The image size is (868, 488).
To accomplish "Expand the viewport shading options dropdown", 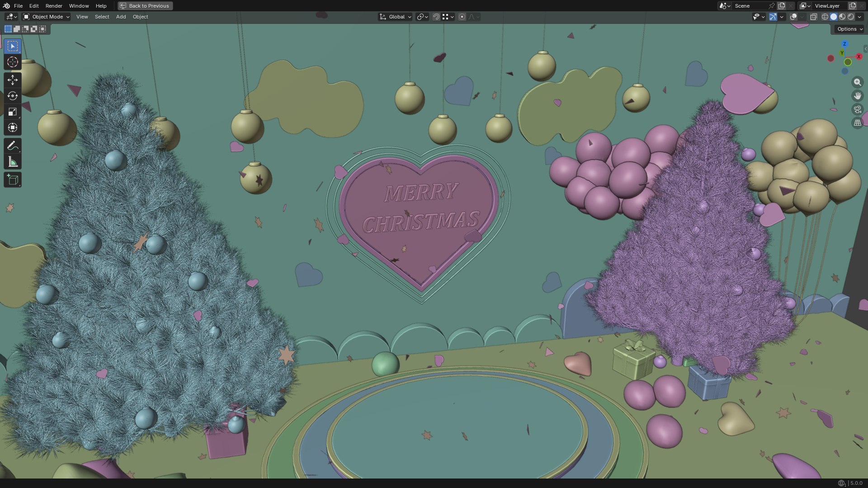I will [859, 17].
